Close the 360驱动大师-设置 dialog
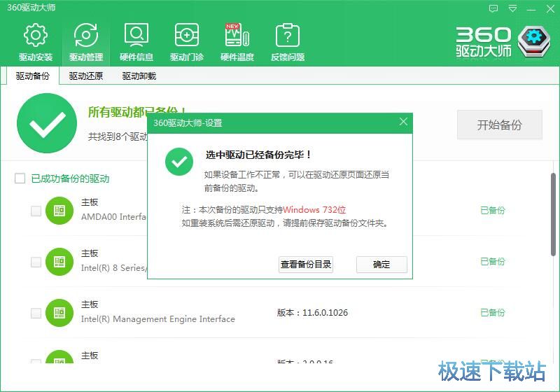 coord(403,122)
